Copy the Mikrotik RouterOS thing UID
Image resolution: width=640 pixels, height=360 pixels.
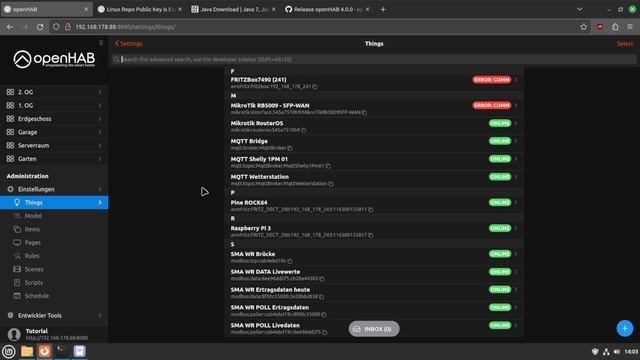304,130
